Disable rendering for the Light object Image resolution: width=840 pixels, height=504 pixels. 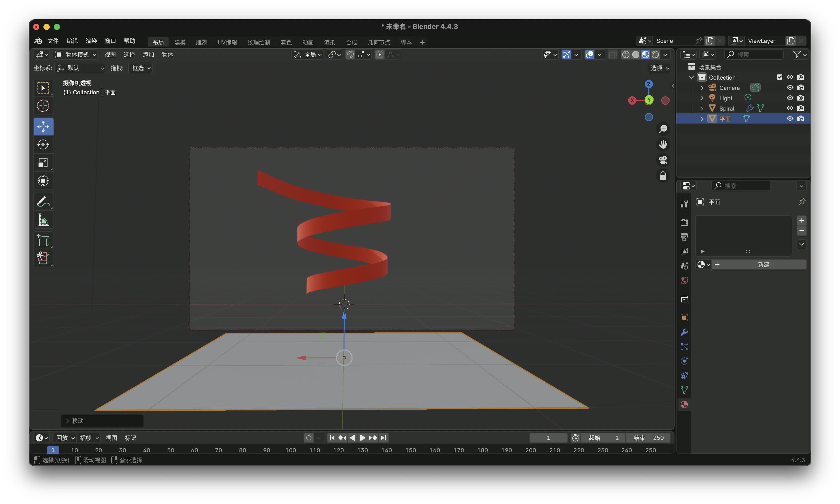pos(800,98)
